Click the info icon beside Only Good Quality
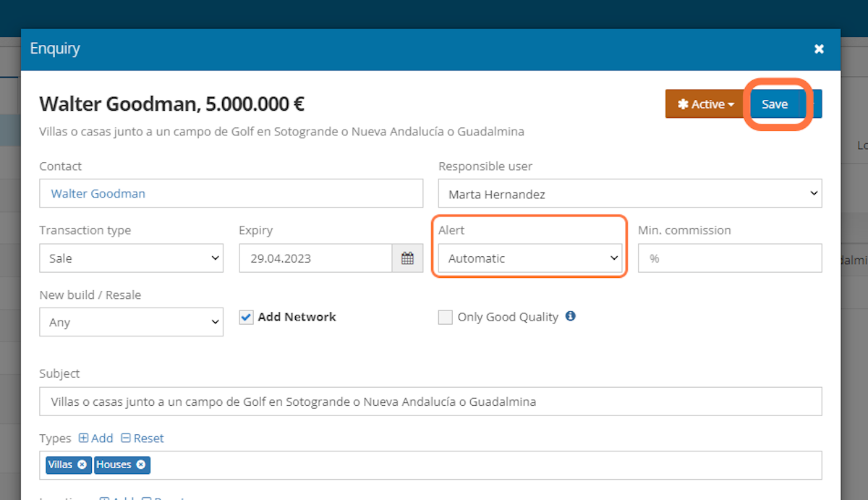This screenshot has width=868, height=500. 570,316
